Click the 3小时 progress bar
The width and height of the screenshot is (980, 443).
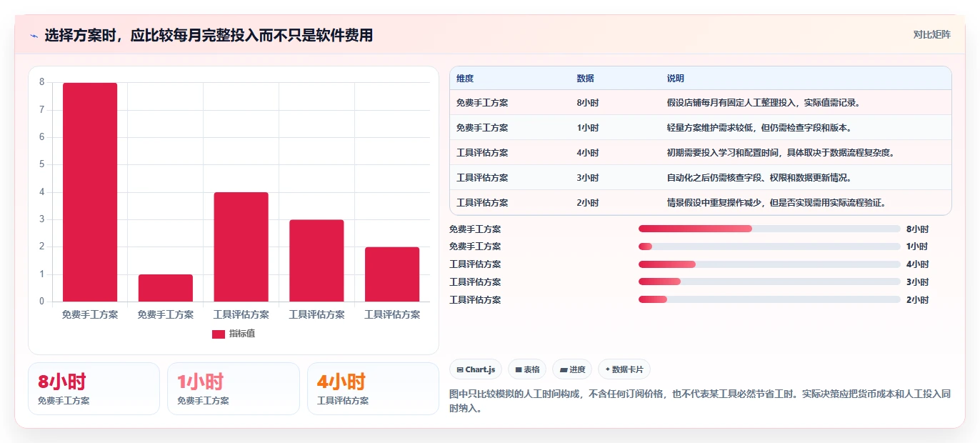point(769,282)
